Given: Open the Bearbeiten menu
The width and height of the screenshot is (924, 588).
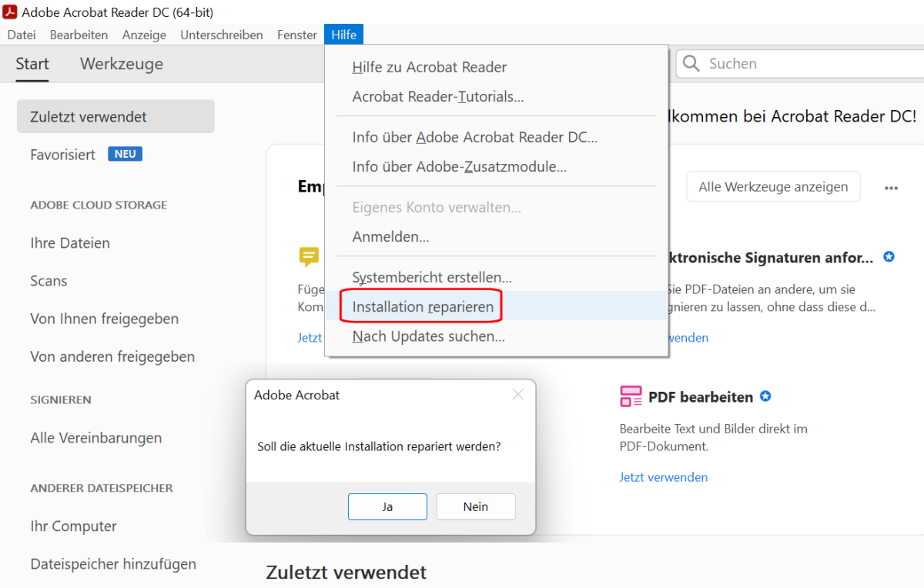Looking at the screenshot, I should pos(79,35).
